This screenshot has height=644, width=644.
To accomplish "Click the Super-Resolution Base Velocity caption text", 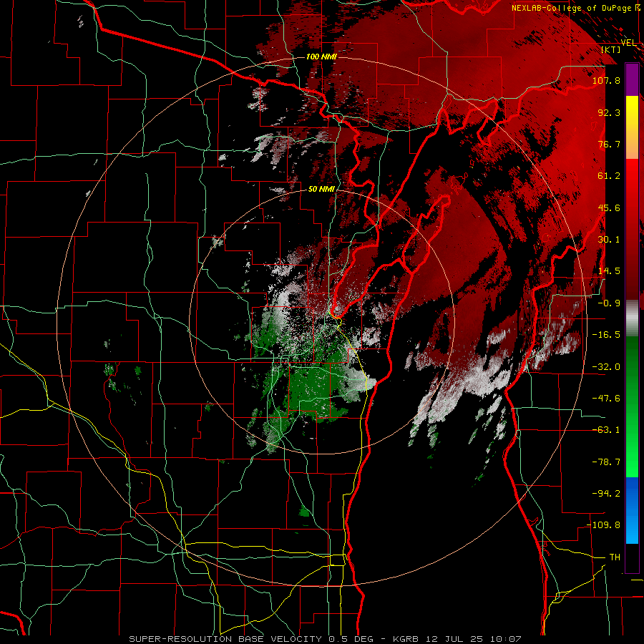I will (x=325, y=639).
